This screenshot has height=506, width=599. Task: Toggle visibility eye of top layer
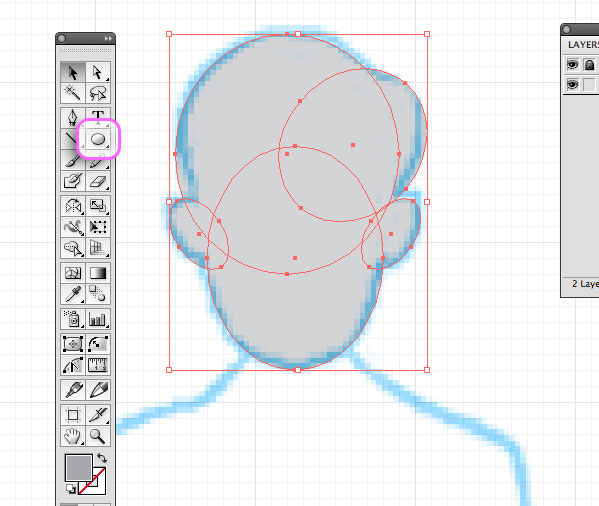coord(572,65)
